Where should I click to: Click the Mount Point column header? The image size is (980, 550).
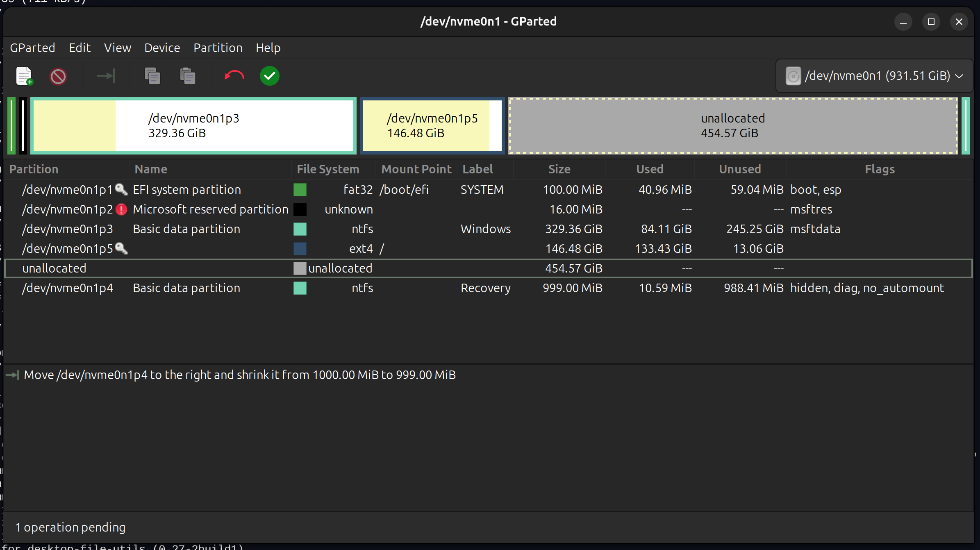pyautogui.click(x=416, y=169)
